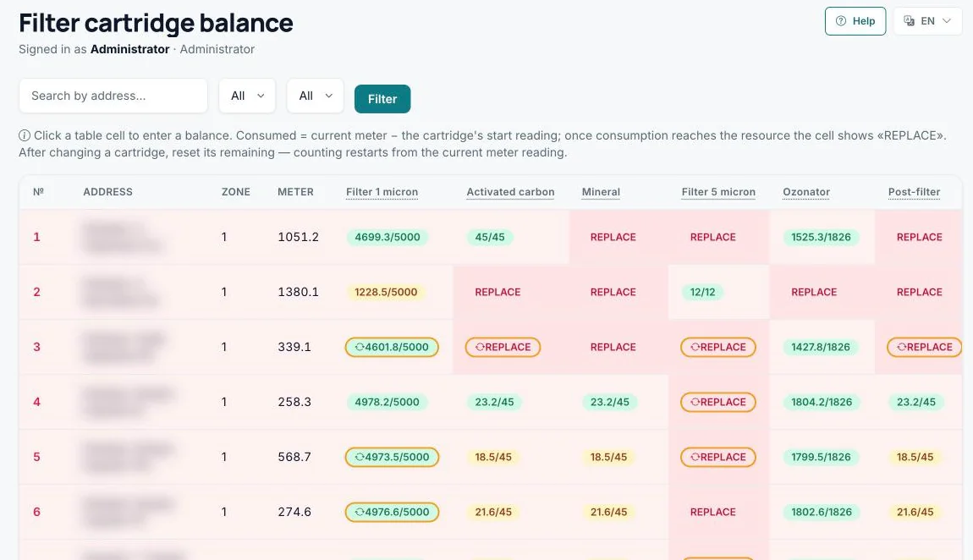The image size is (973, 560).
Task: Open the 4699.3/5000 balance cell
Action: (x=388, y=237)
